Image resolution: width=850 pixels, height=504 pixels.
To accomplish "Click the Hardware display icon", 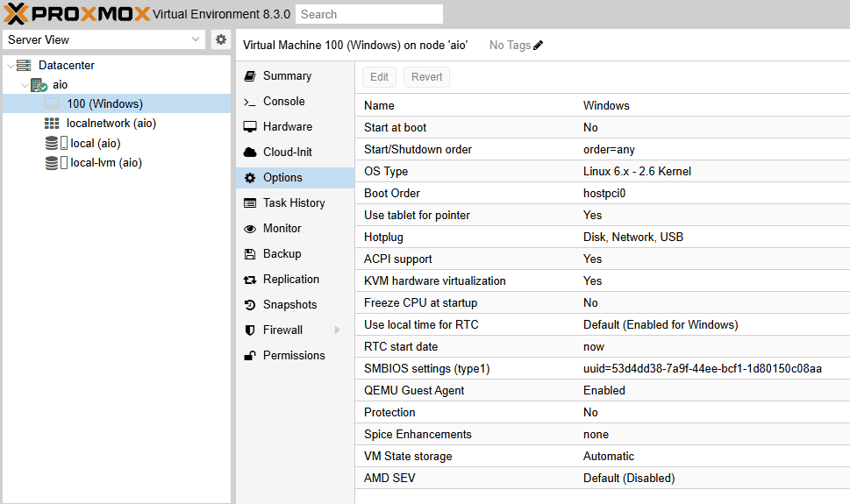I will 250,127.
